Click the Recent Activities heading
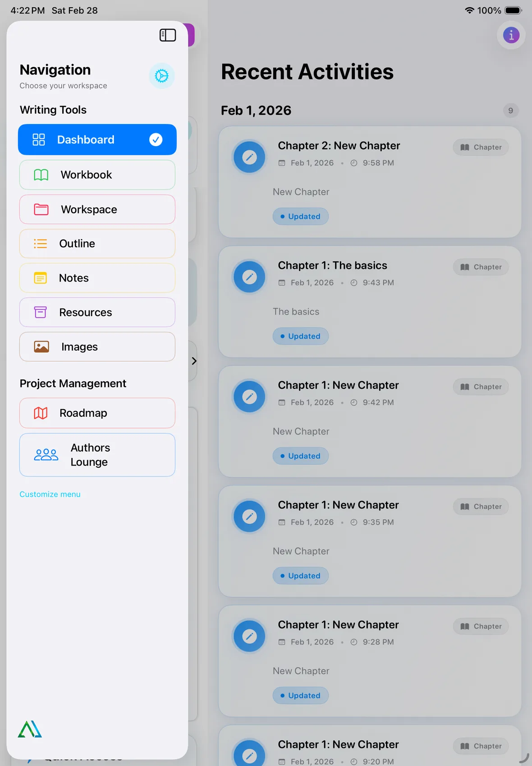The image size is (532, 766). (307, 72)
